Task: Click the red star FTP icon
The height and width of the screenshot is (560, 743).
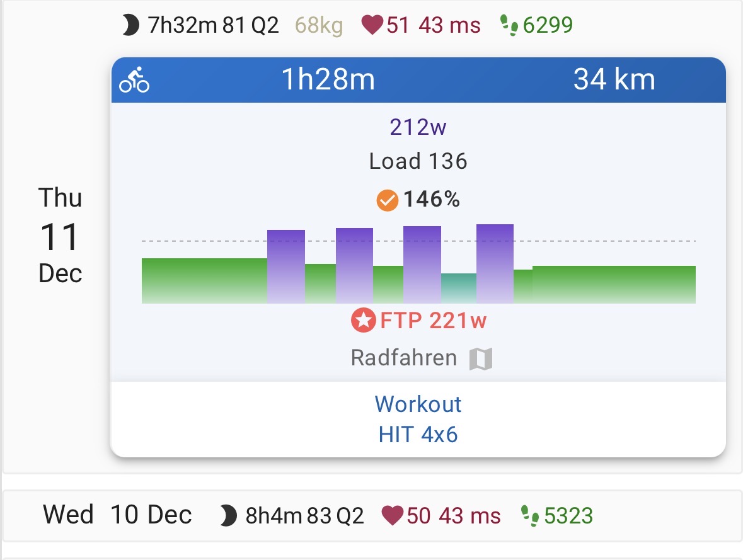Action: 363,321
